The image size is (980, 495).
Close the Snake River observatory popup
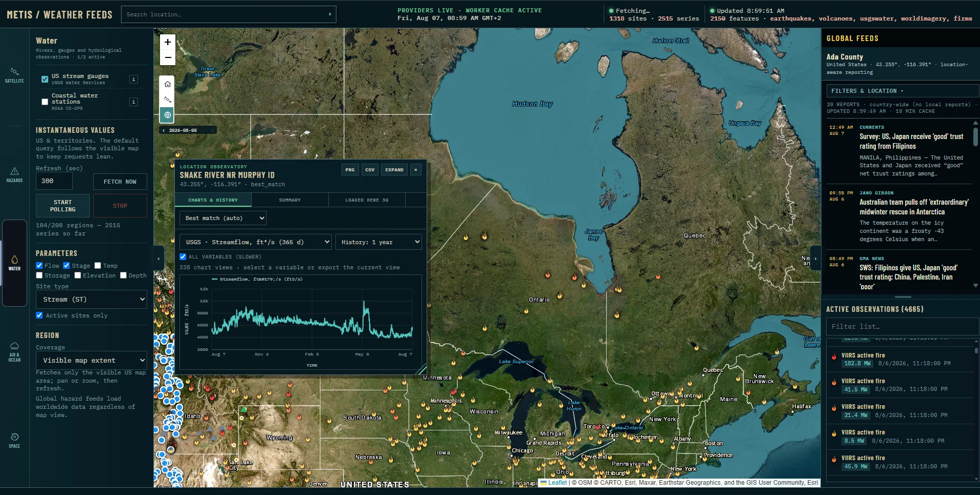coord(416,170)
